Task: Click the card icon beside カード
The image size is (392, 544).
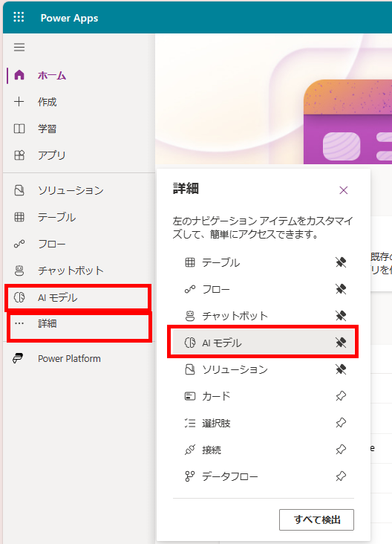Action: [190, 396]
